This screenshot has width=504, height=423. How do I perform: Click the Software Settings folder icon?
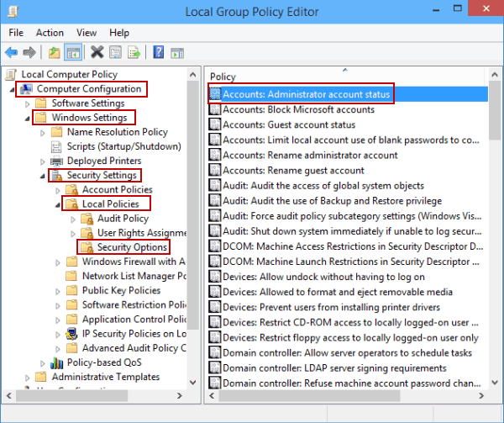coord(41,103)
